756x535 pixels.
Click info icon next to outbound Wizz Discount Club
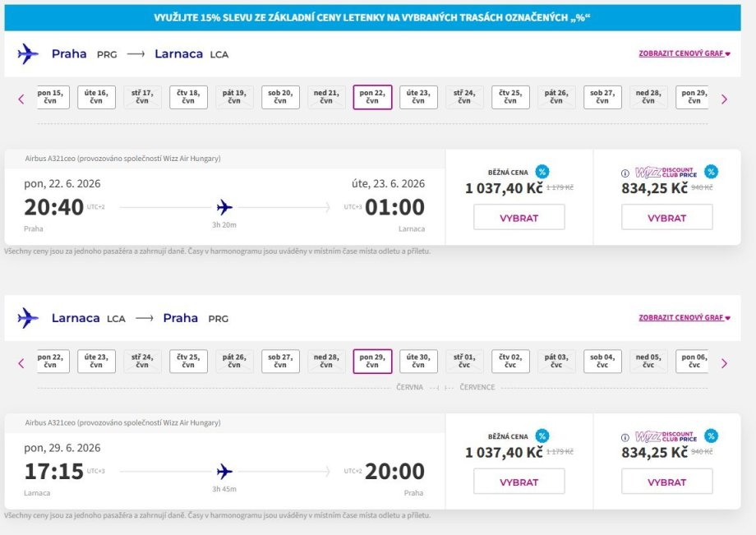click(x=625, y=173)
